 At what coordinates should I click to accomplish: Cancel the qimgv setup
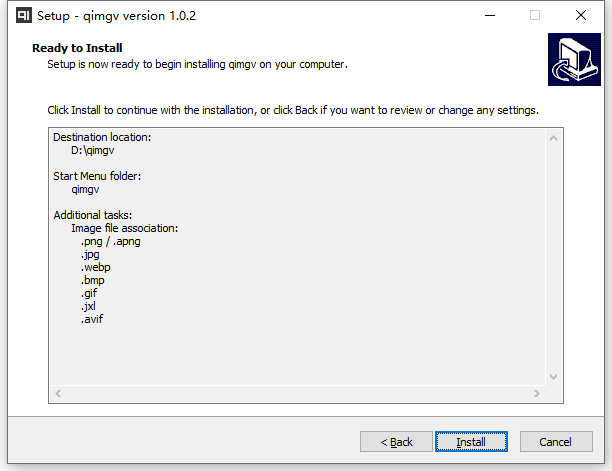coord(556,442)
